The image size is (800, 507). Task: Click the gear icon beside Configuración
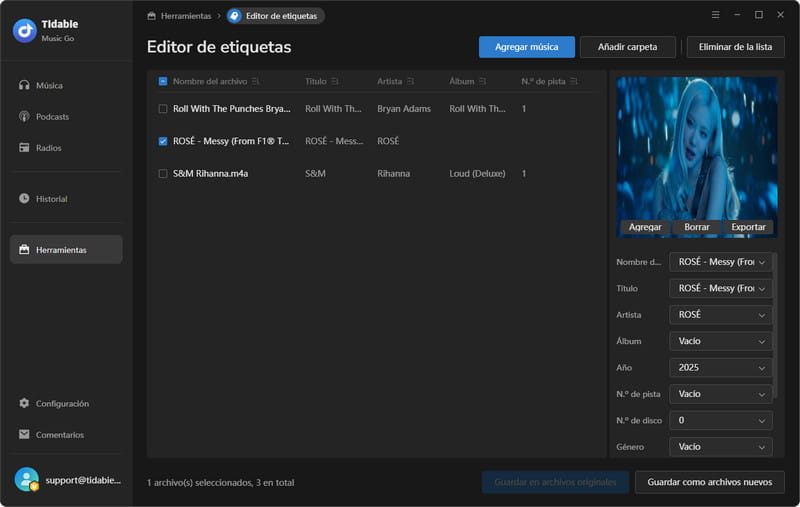tap(24, 403)
